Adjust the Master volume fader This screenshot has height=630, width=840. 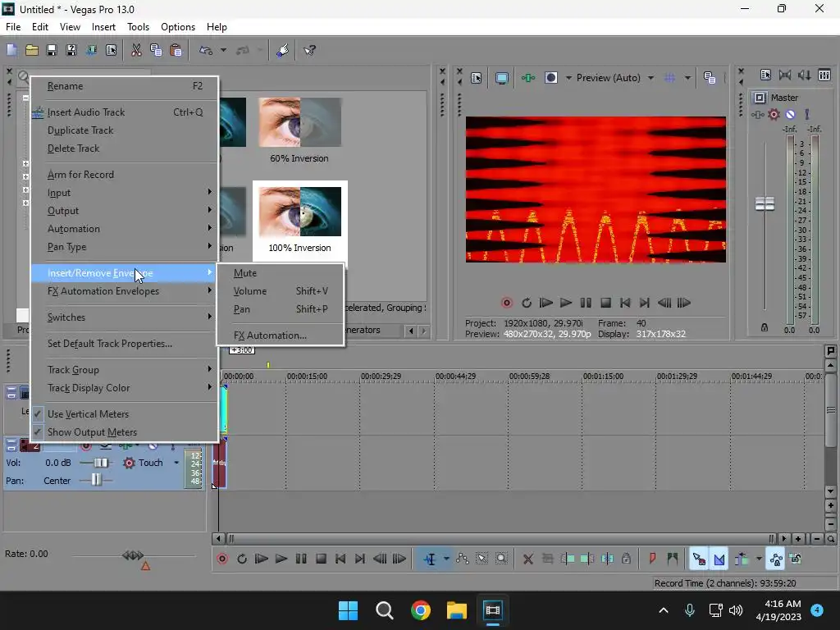(x=765, y=203)
